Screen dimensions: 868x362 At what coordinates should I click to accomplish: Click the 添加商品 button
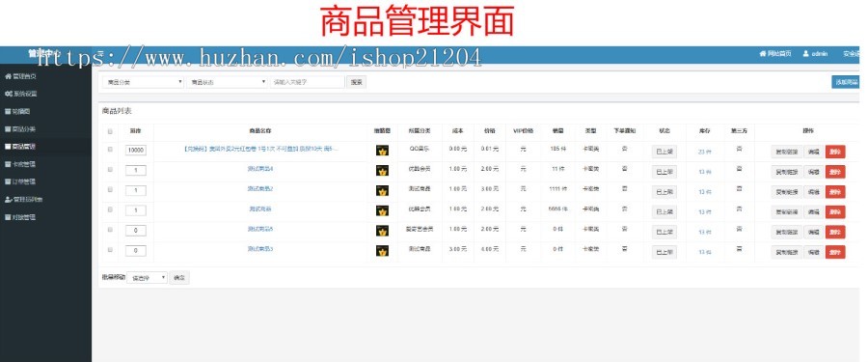point(846,82)
